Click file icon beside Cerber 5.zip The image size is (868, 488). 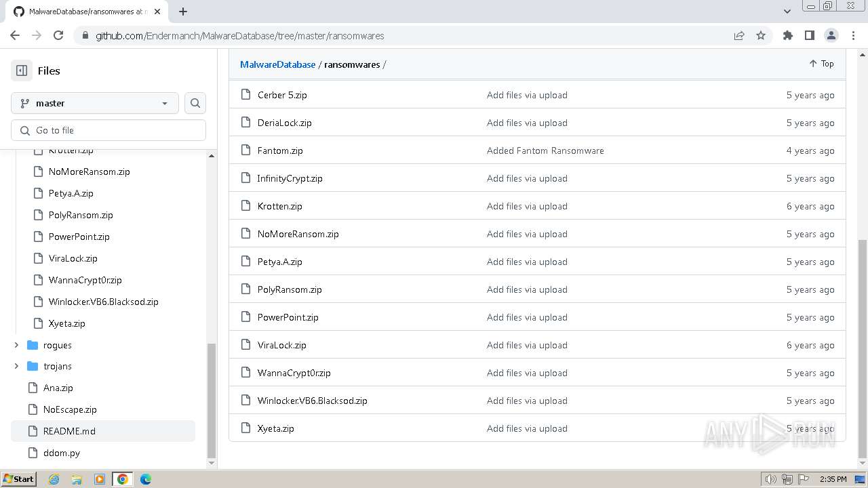(x=246, y=95)
